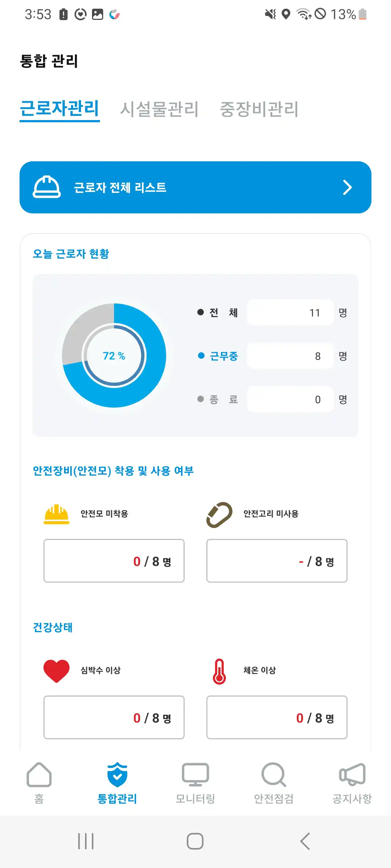Select the 근로자관리 tab
Screen dimensions: 391x868
60,109
